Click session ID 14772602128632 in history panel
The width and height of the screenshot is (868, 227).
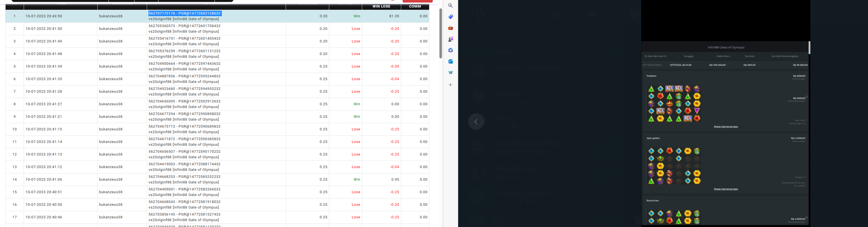(x=652, y=65)
